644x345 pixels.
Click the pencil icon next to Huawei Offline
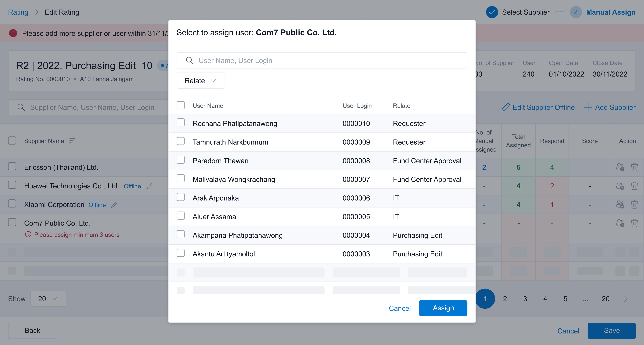150,186
